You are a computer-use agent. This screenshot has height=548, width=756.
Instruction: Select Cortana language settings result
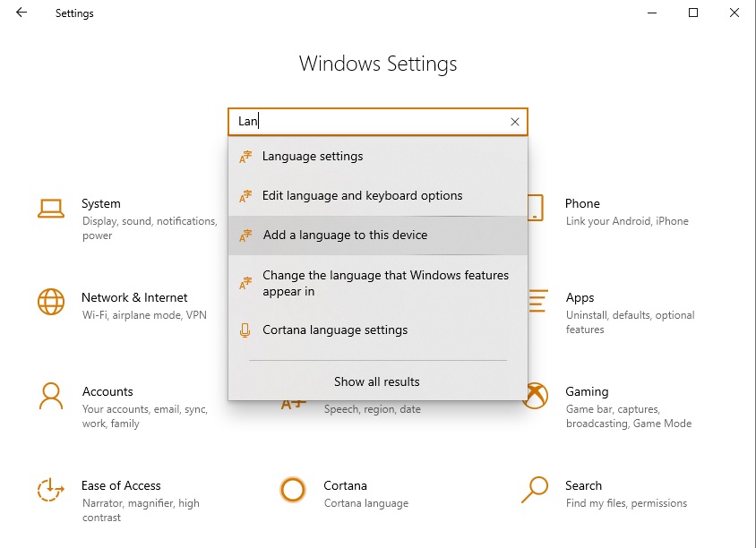[378, 330]
